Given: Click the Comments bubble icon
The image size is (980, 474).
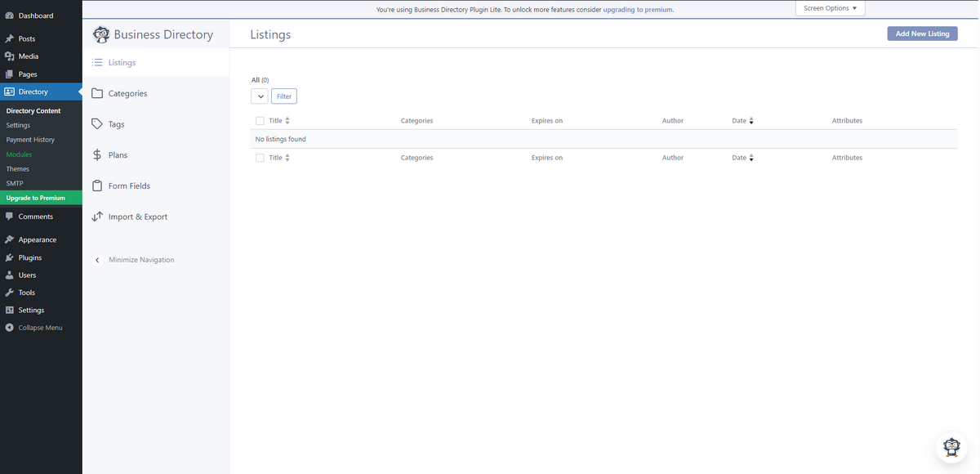Looking at the screenshot, I should [9, 217].
